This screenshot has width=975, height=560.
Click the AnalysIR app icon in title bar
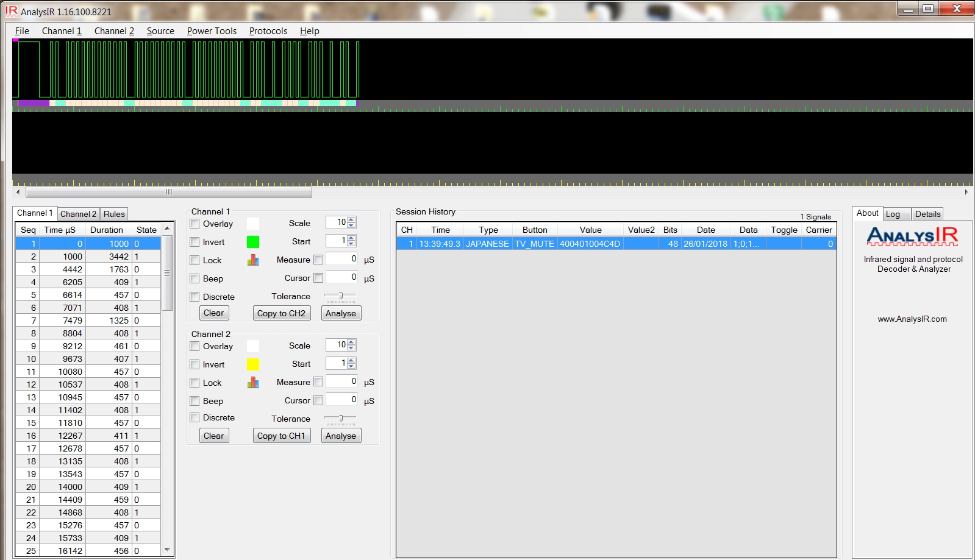click(x=11, y=11)
